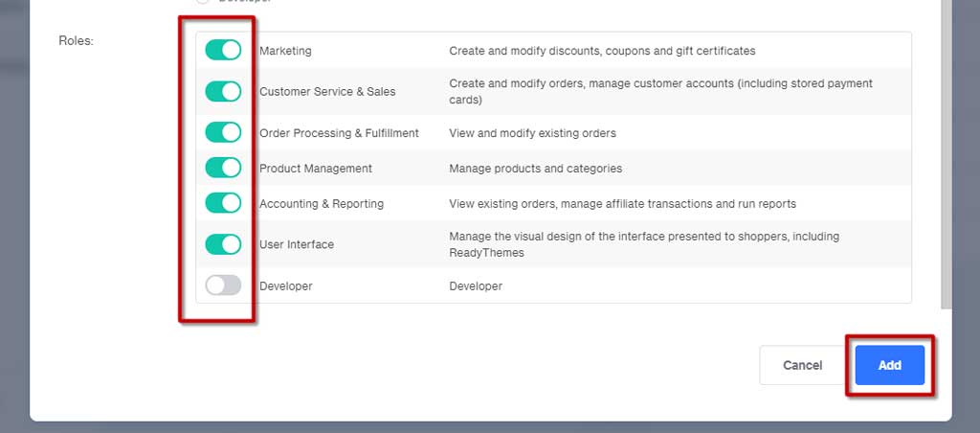Click the Add button
980x433 pixels.
point(889,365)
